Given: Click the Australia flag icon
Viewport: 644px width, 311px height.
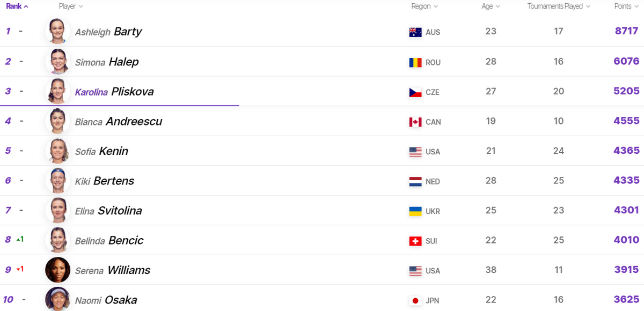Looking at the screenshot, I should pyautogui.click(x=415, y=32).
